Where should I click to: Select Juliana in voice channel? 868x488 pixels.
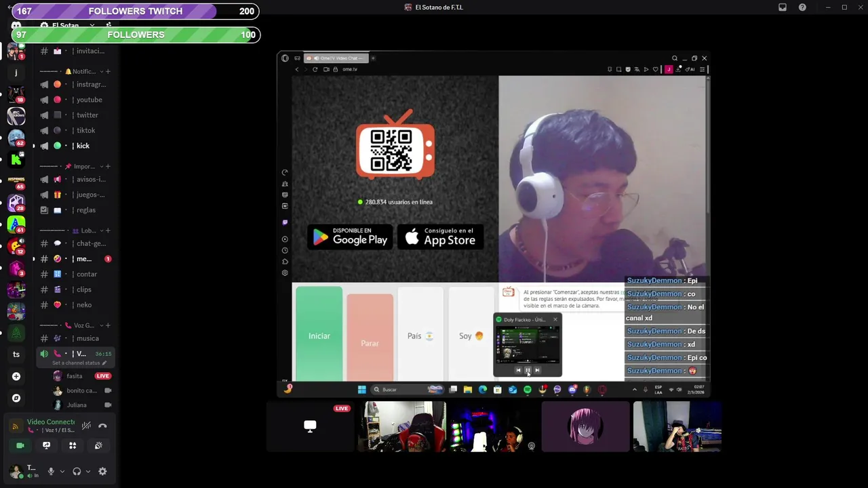point(81,405)
